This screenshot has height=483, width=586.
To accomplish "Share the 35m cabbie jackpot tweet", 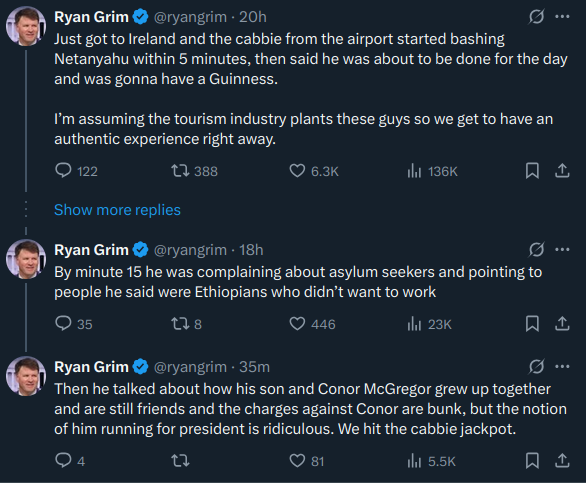I will click(562, 461).
